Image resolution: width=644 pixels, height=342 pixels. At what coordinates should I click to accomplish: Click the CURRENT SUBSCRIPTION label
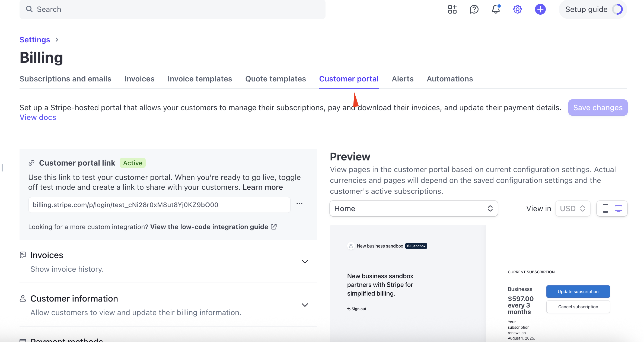point(531,272)
